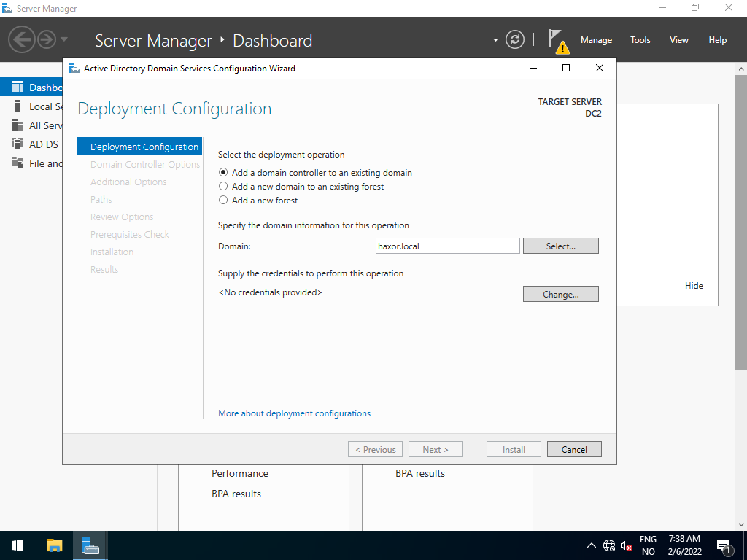Open Windows Start menu
This screenshot has width=747, height=560.
18,545
